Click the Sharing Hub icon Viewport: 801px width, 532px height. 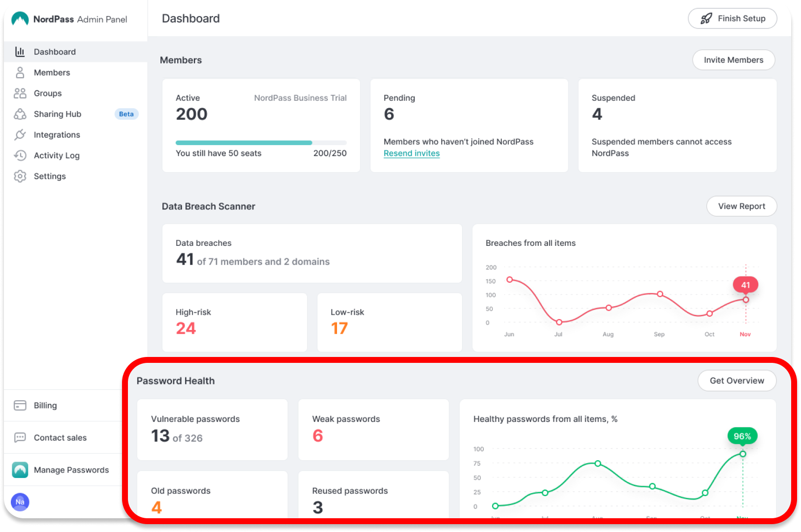pyautogui.click(x=20, y=114)
